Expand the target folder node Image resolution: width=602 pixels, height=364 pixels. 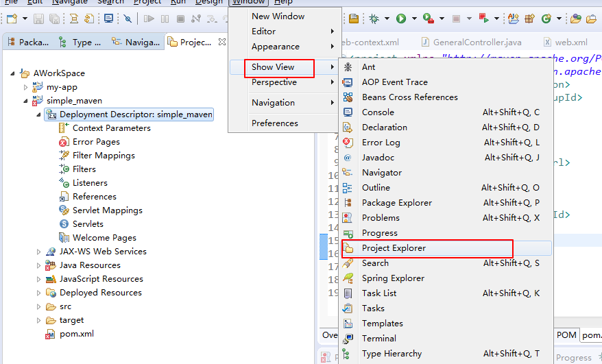point(39,320)
